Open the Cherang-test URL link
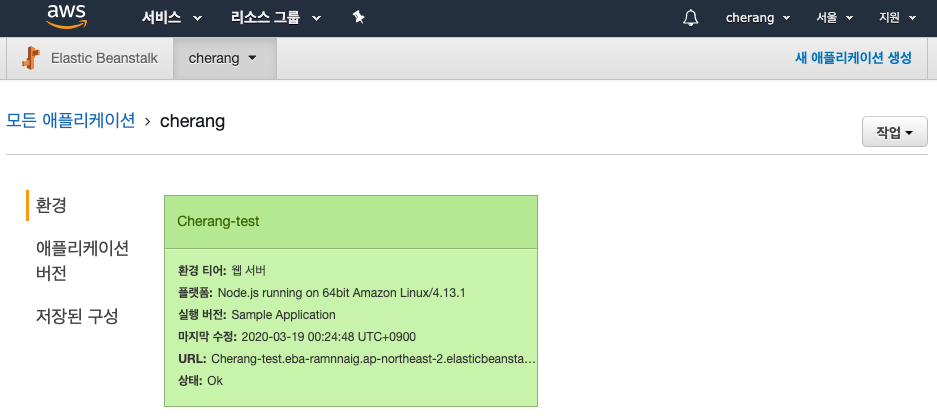This screenshot has width=937, height=416. 373,359
